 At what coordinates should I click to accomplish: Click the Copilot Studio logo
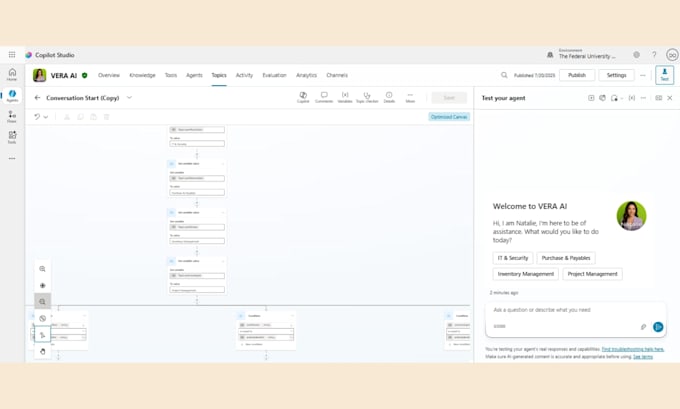pyautogui.click(x=29, y=55)
